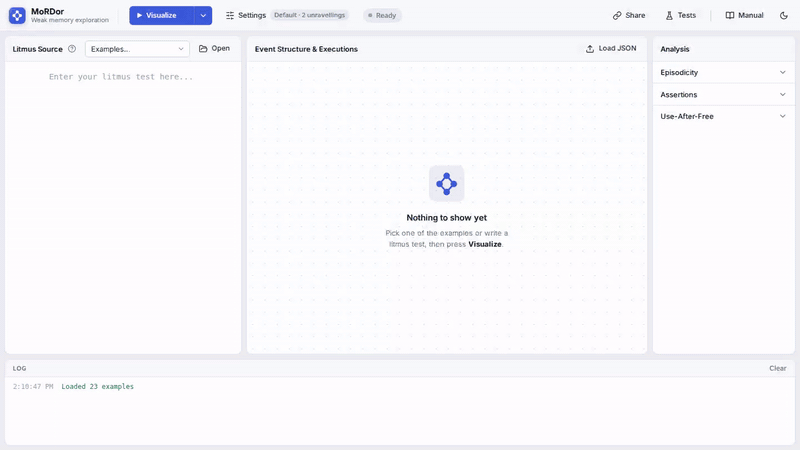Click the 2:10:47 PM log timestamp
Viewport: 800px width, 450px height.
coord(33,387)
